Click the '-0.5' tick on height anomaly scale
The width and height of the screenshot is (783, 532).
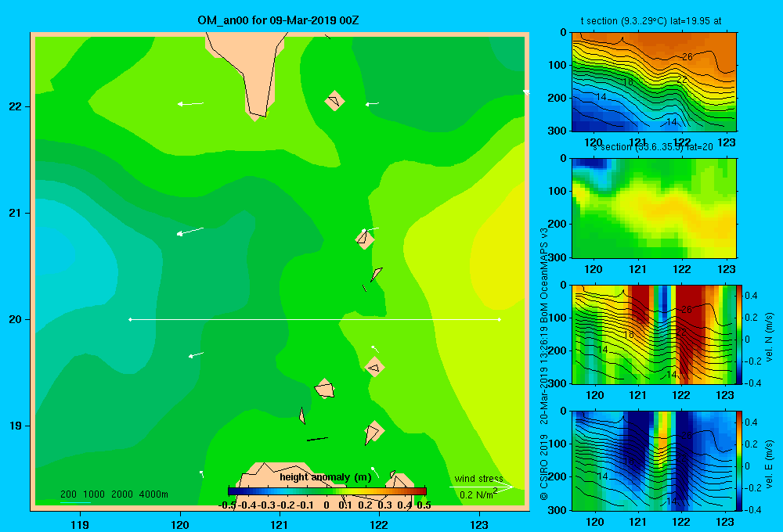click(x=228, y=505)
